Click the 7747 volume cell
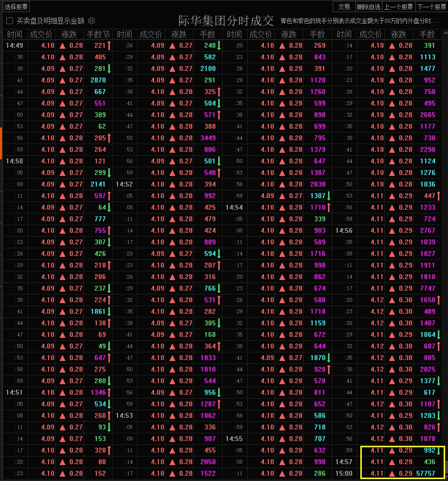The width and height of the screenshot is (448, 481). (x=427, y=288)
